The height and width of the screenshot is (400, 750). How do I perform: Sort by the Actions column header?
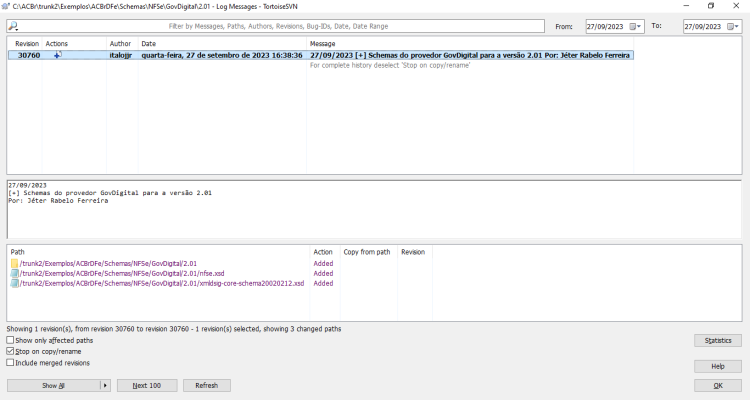pyautogui.click(x=74, y=44)
